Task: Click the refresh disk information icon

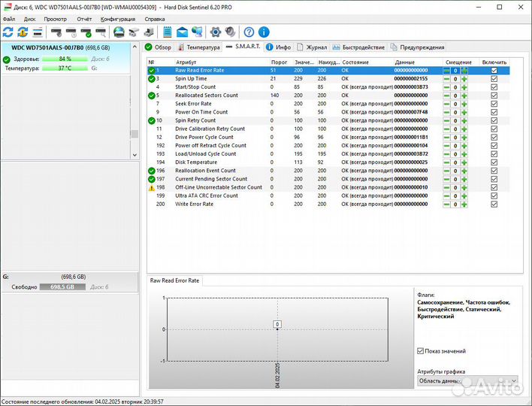Action: pyautogui.click(x=8, y=32)
